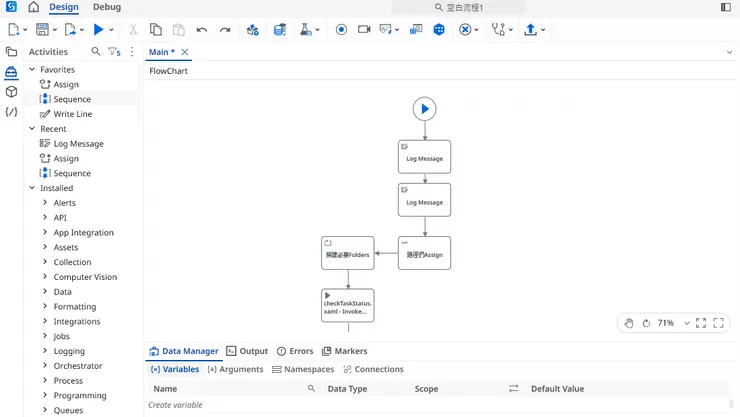This screenshot has width=740, height=417.
Task: Open the Snippets code icon in sidebar
Action: click(x=11, y=112)
